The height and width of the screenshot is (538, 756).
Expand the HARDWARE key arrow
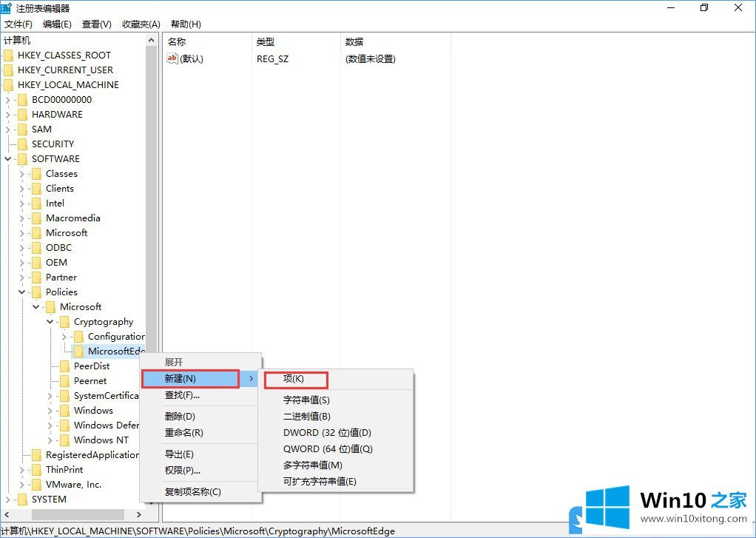(7, 115)
